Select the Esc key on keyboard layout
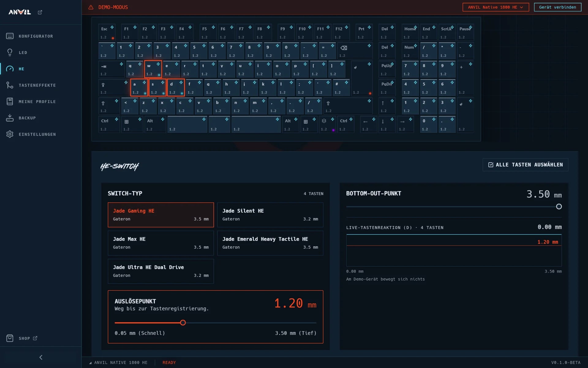 (x=107, y=33)
